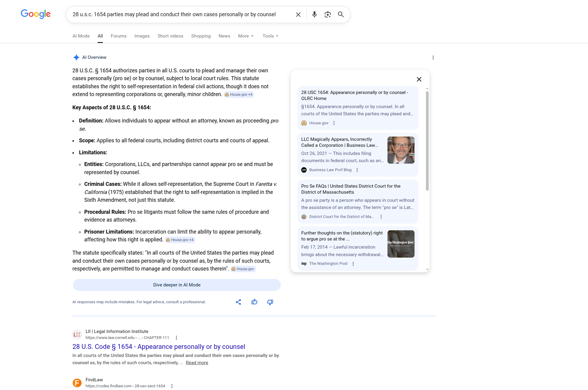Click the sources panel vertical scrollbar
Image resolution: width=588 pixels, height=390 pixels.
tap(427, 141)
